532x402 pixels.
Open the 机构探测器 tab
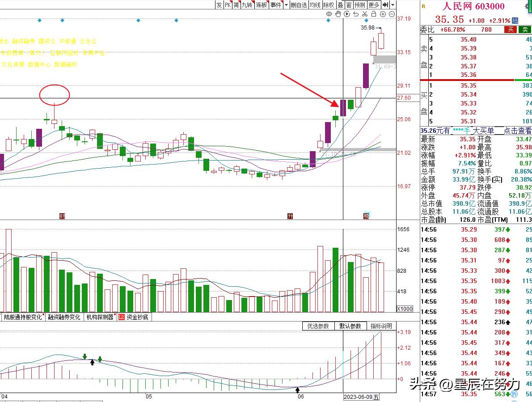click(100, 317)
